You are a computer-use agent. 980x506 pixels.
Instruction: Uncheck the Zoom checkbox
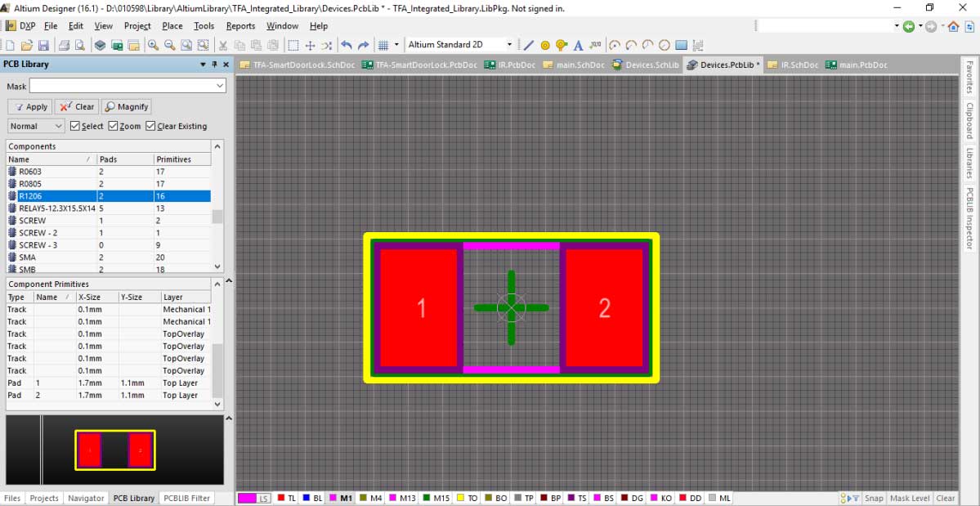114,126
